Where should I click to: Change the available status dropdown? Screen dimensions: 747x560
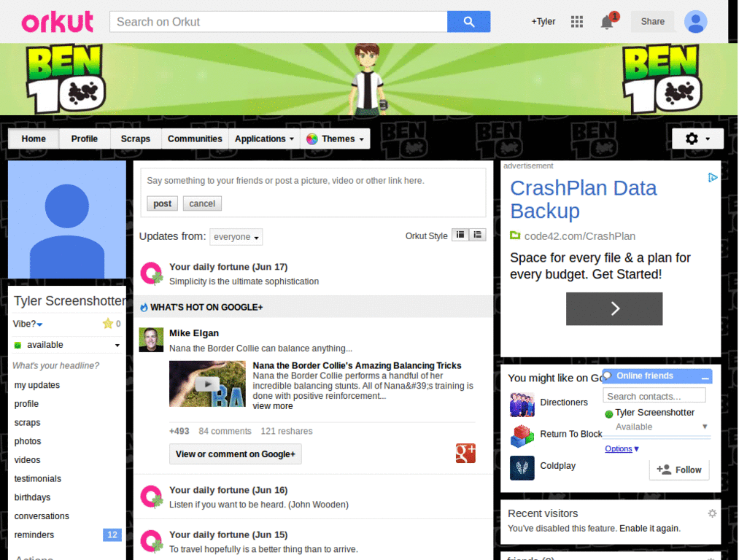[67, 345]
